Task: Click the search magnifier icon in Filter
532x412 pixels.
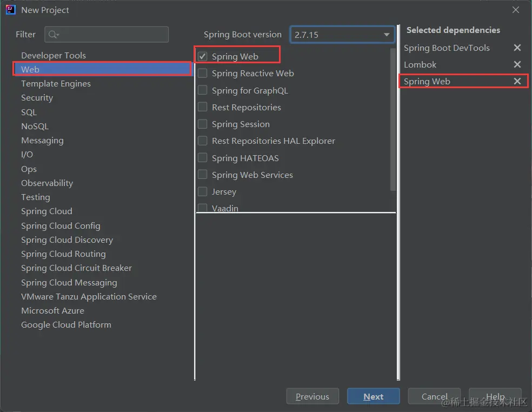Action: click(x=53, y=35)
